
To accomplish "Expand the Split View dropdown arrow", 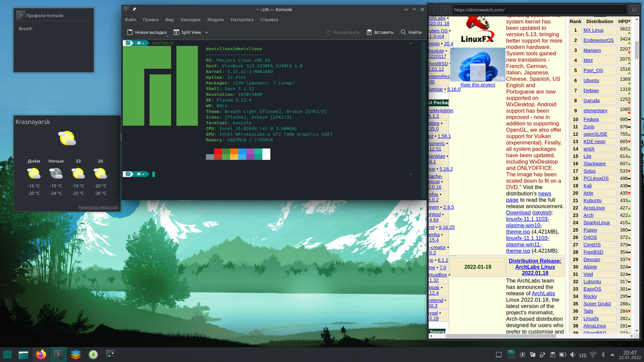I will tap(206, 32).
